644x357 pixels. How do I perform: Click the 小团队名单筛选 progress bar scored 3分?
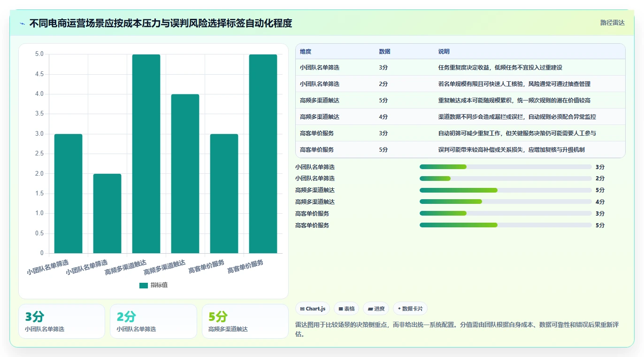point(506,167)
